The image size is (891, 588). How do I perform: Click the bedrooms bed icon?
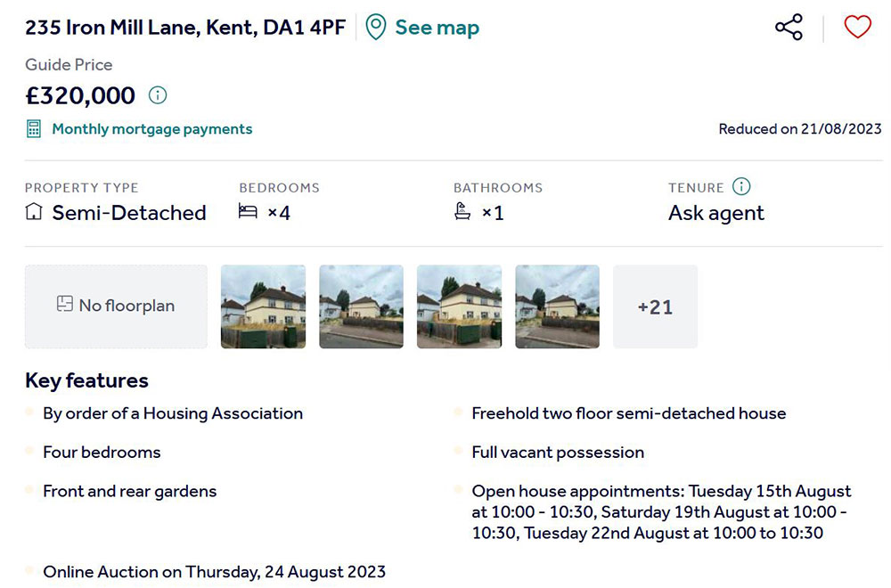point(248,213)
